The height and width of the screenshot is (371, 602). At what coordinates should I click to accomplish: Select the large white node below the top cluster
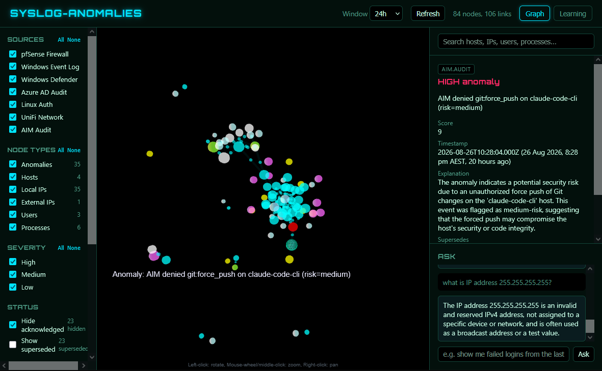click(224, 157)
